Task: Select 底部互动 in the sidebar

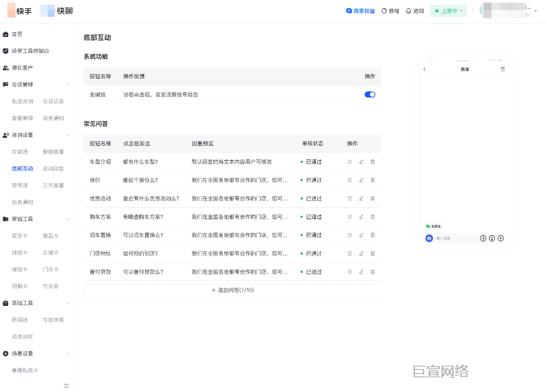Action: [x=22, y=169]
